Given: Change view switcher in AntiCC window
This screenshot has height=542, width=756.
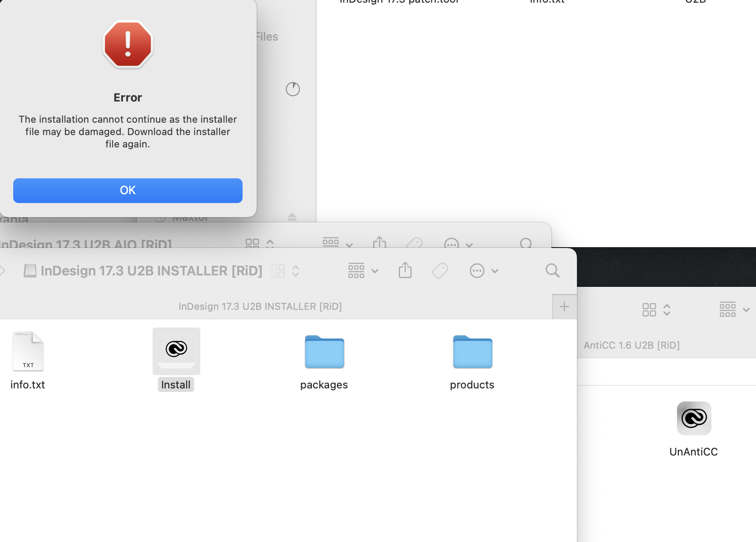Looking at the screenshot, I should [x=657, y=310].
